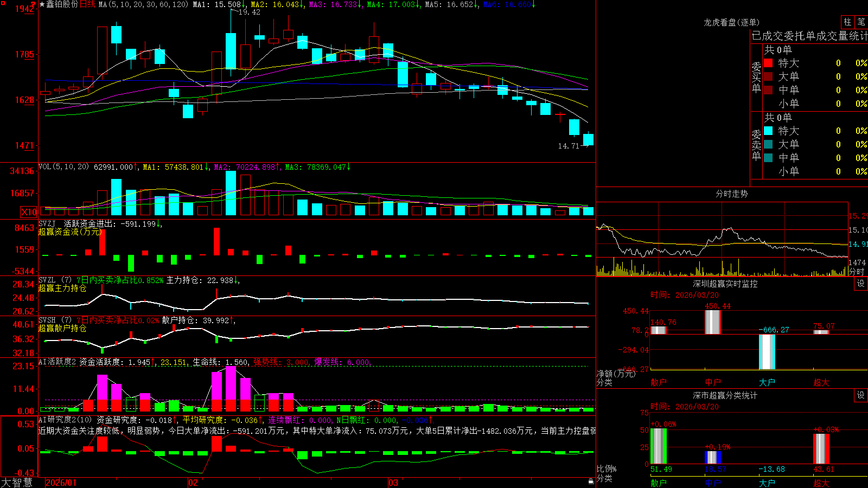Image resolution: width=868 pixels, height=488 pixels.
Task: Select the stock name 鑫铂股份
Action: tap(62, 4)
